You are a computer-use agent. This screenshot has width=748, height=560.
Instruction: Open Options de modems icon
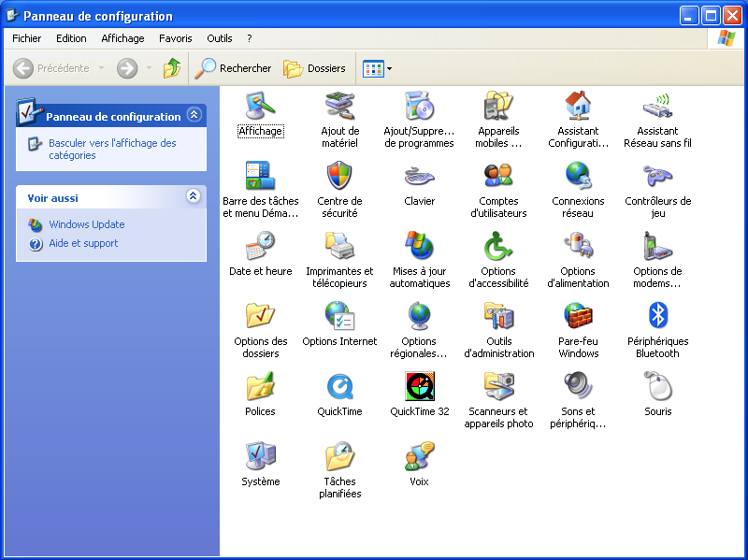(x=657, y=246)
